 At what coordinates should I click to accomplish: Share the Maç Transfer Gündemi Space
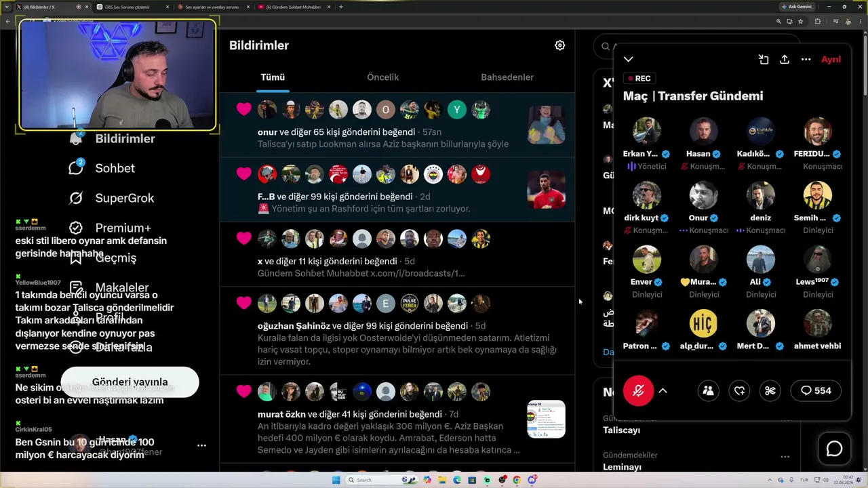(785, 60)
